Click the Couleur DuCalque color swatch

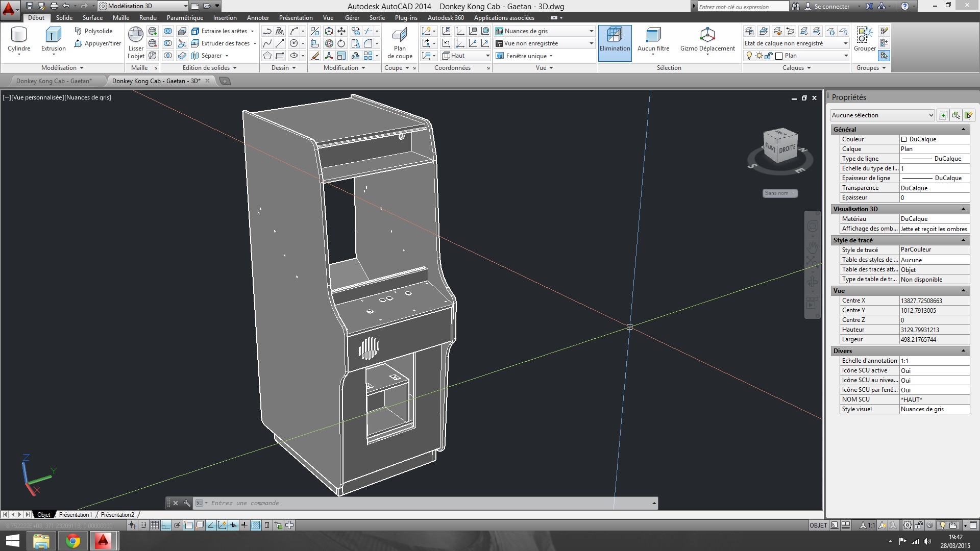(x=904, y=139)
